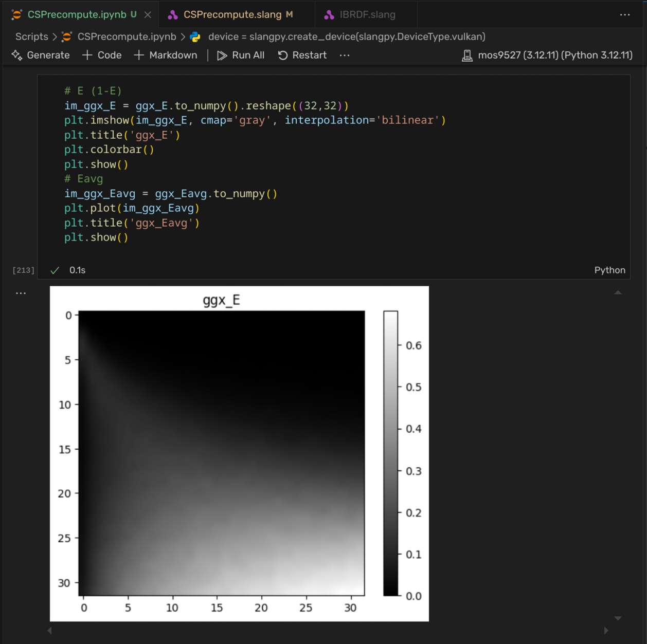
Task: Click the Slang icon on IBRDF.slang tab
Action: point(329,14)
